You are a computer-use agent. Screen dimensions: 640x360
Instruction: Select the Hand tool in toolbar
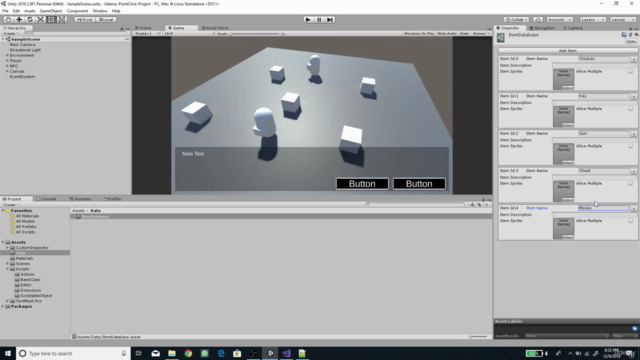tap(8, 20)
